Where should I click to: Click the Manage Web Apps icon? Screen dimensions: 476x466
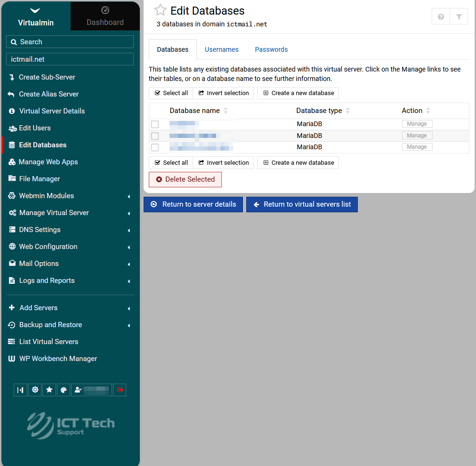[x=12, y=162]
